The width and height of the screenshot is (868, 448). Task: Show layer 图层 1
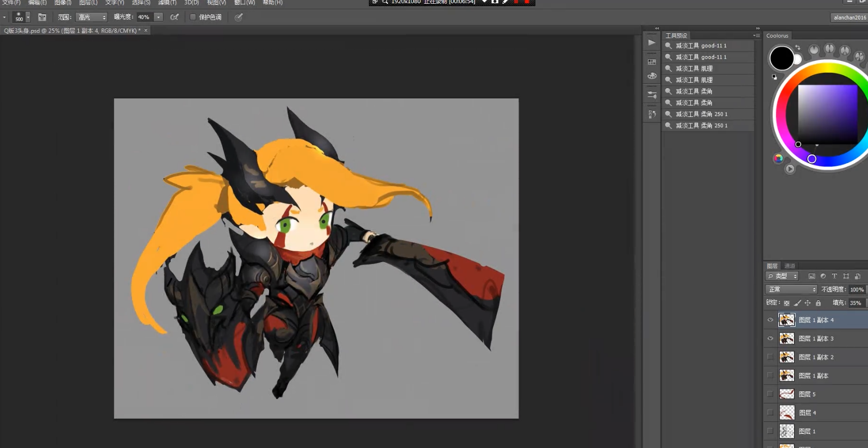pos(770,431)
